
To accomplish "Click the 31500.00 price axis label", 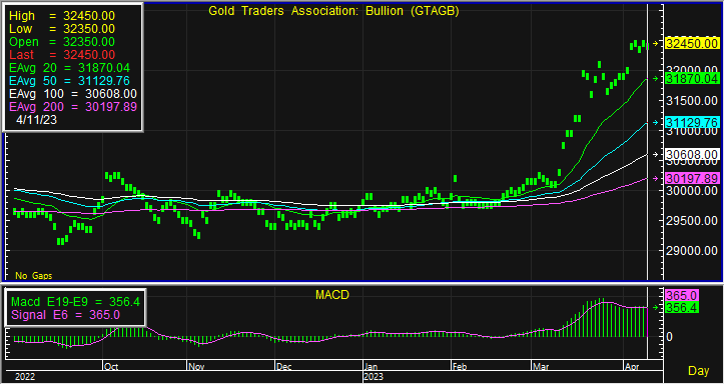I will (x=692, y=101).
